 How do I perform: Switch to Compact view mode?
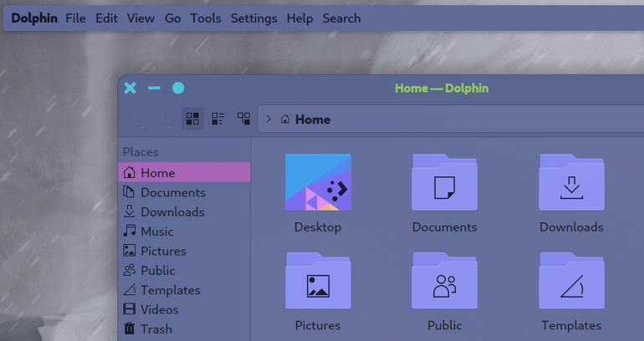pyautogui.click(x=218, y=119)
